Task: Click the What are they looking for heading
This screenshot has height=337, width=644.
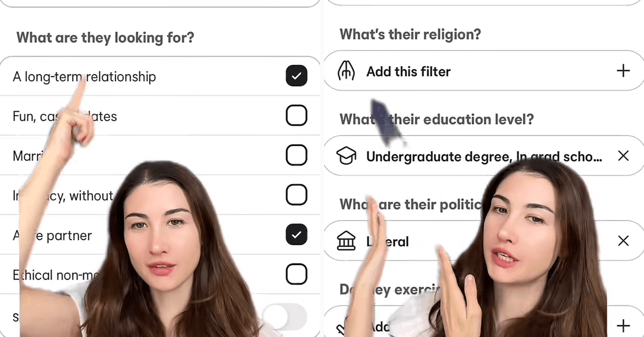Action: click(x=105, y=38)
